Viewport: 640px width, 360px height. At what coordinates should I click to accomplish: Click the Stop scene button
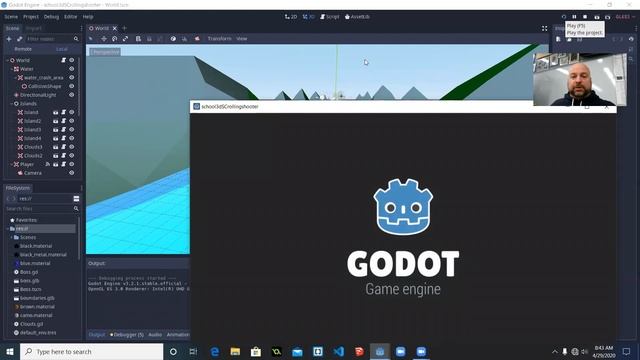click(585, 17)
